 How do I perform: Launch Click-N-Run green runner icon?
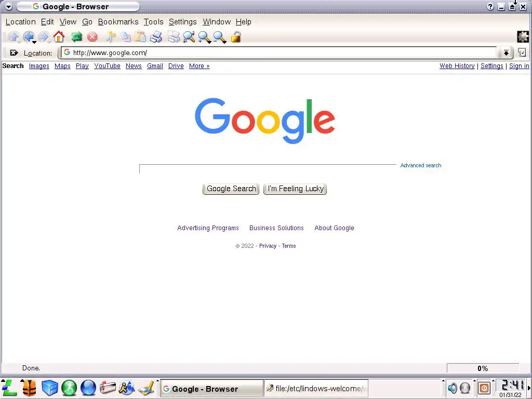(x=69, y=388)
